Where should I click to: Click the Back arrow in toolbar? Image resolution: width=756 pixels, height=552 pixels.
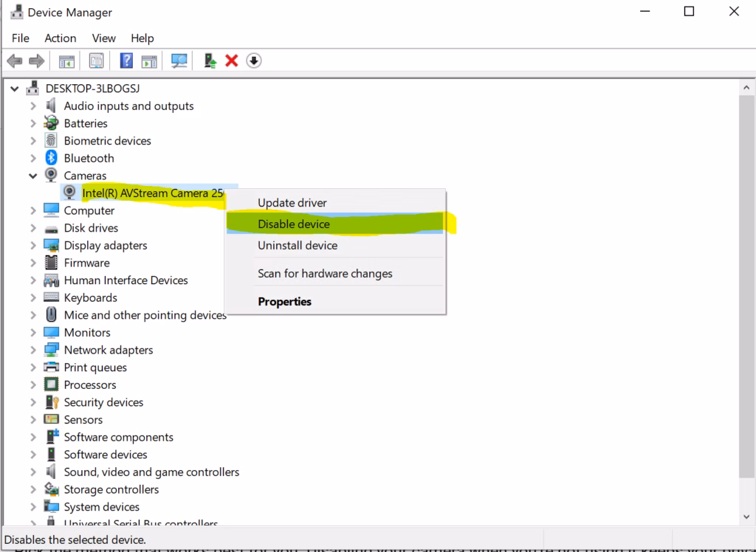[14, 61]
